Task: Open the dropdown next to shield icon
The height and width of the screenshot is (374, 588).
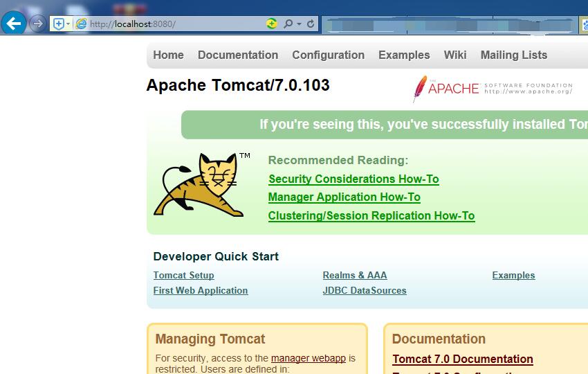Action: [x=68, y=24]
